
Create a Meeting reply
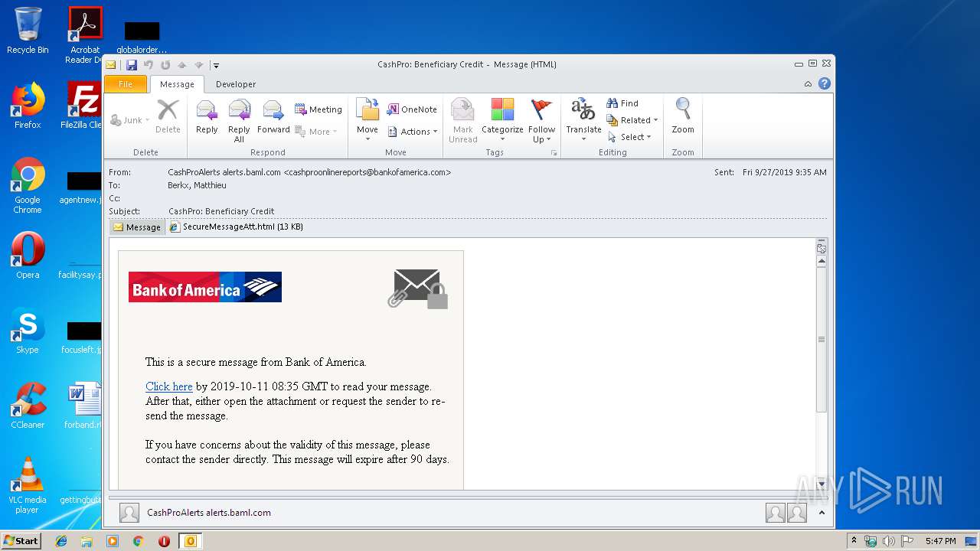click(318, 109)
